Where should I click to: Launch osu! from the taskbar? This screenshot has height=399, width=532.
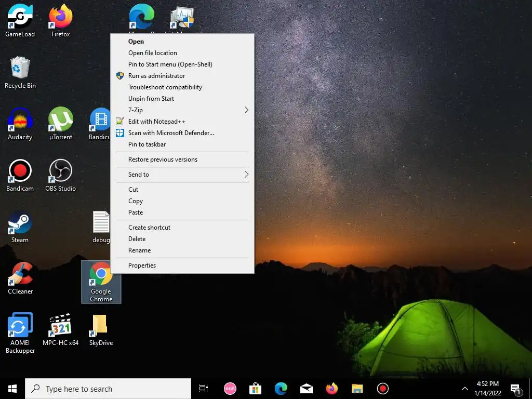click(230, 389)
